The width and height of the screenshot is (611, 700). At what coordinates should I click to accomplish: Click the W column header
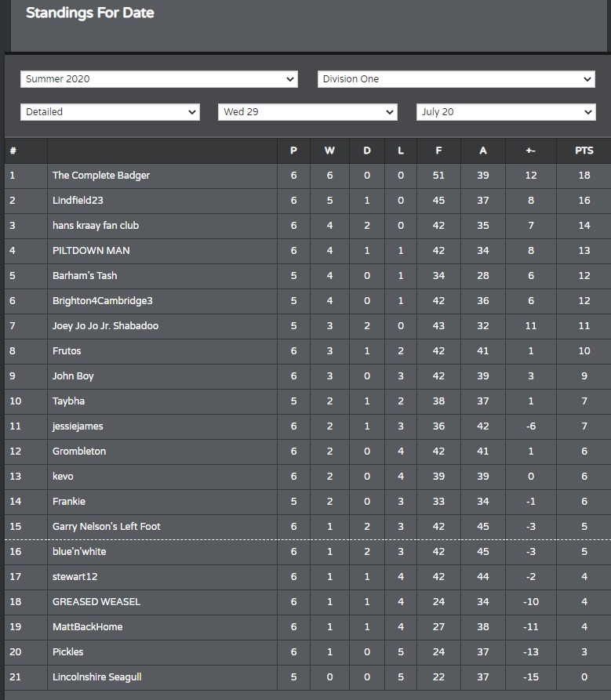point(329,151)
